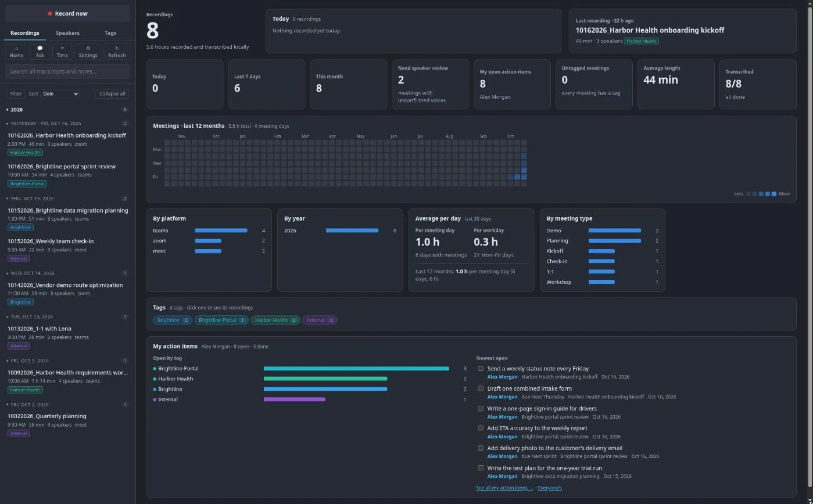Click the Brightline-Portal tag pill in Tags panel

[222, 320]
